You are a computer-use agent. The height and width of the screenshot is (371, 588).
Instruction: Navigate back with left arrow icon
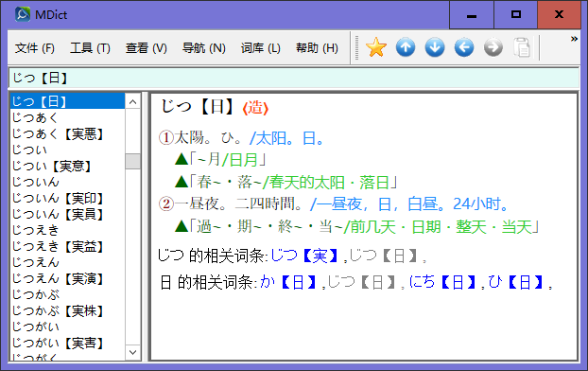tap(464, 47)
